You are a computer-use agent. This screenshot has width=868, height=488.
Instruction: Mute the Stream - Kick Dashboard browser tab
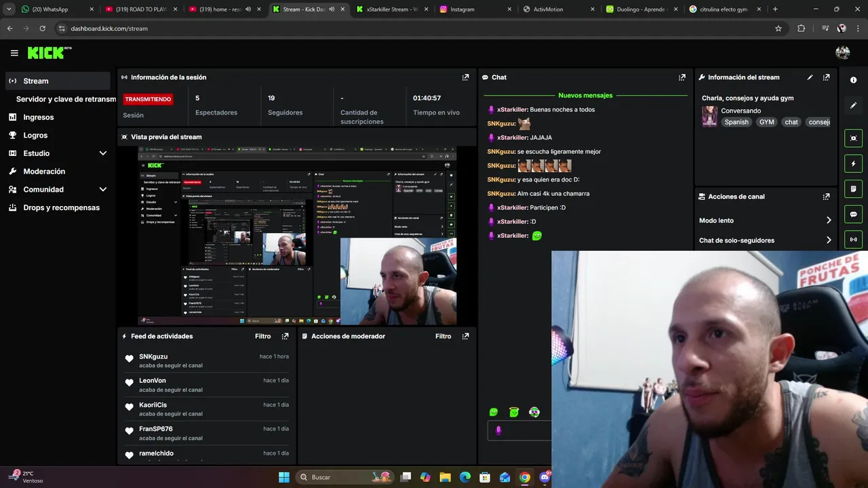[331, 9]
